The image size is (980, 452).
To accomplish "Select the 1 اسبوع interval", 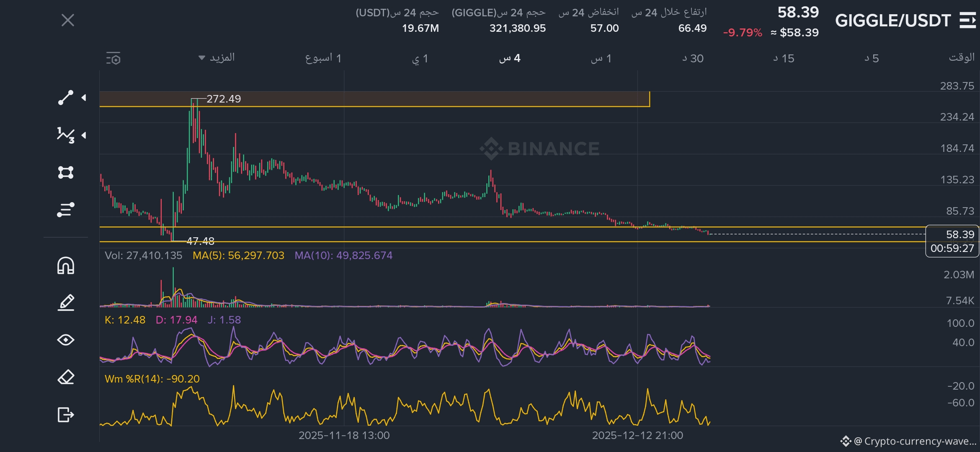I will pos(323,59).
